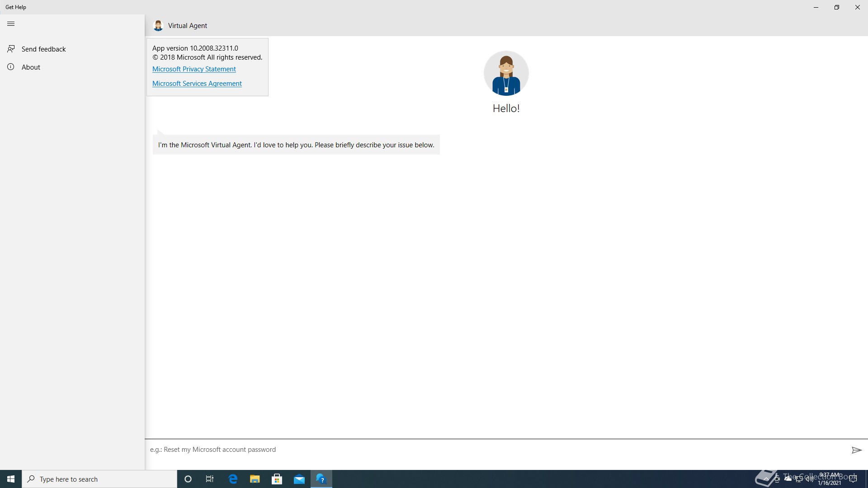The image size is (868, 488).
Task: Open the OneDrive cloud tray icon
Action: pos(788,479)
